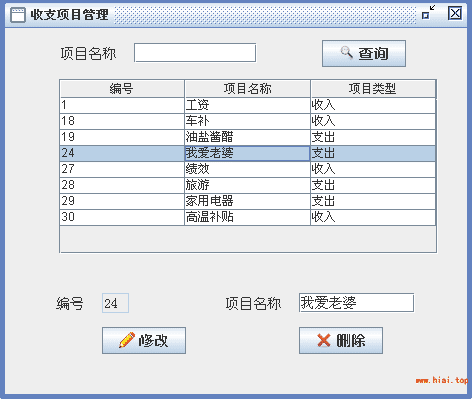The image size is (473, 399).
Task: Select the row with 工资
Action: point(247,105)
